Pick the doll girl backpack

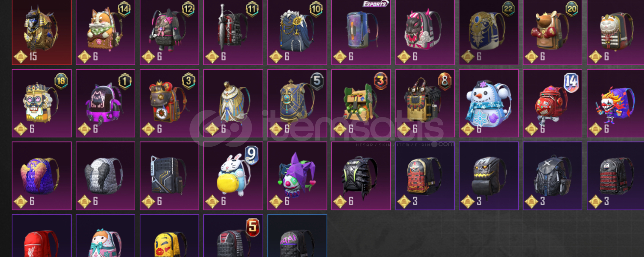[105, 236]
